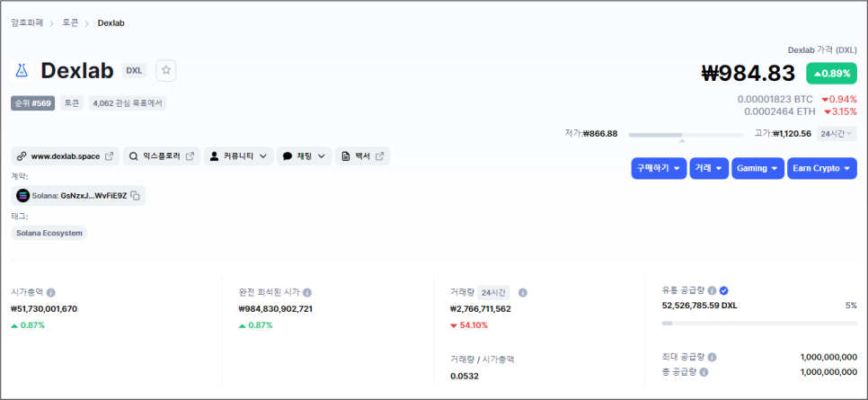The height and width of the screenshot is (400, 868).
Task: Click the blue verified checkmark badge
Action: point(724,290)
